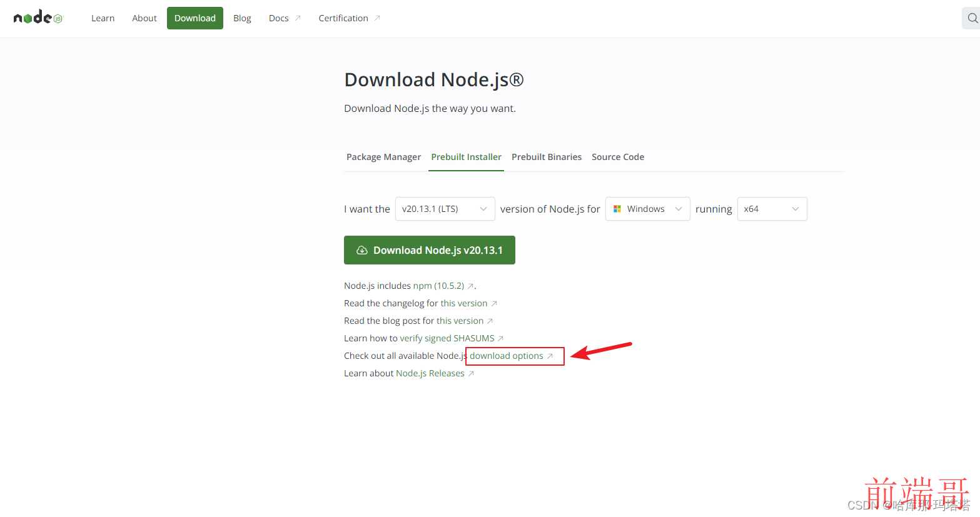The height and width of the screenshot is (517, 980).
Task: Click 'Download Node.js the way you want.' text
Action: coord(430,109)
